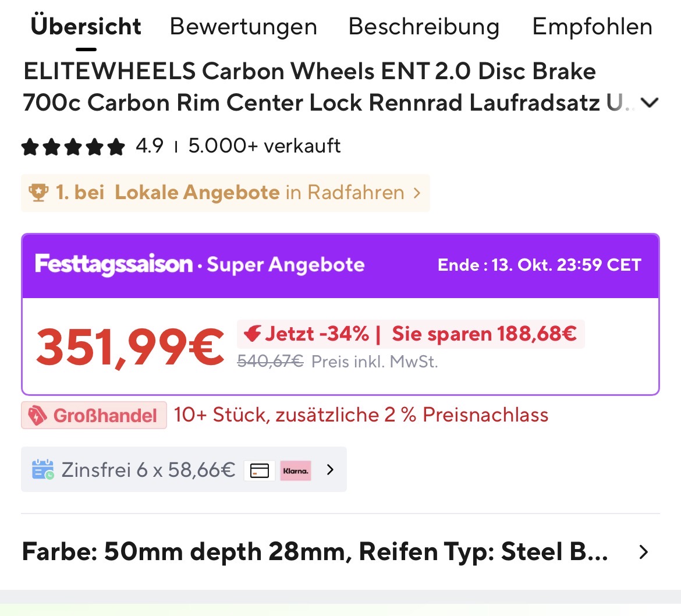Expand the full product title chevron
This screenshot has width=681, height=616.
click(649, 103)
